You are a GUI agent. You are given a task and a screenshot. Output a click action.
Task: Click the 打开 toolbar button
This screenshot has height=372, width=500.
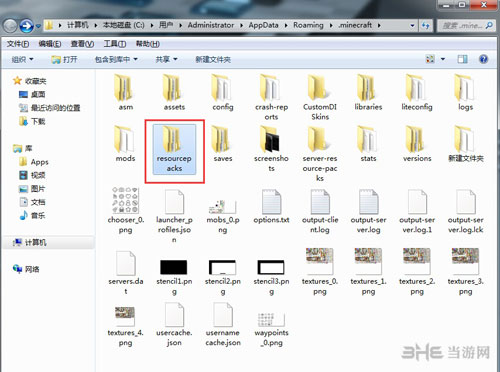[x=64, y=59]
